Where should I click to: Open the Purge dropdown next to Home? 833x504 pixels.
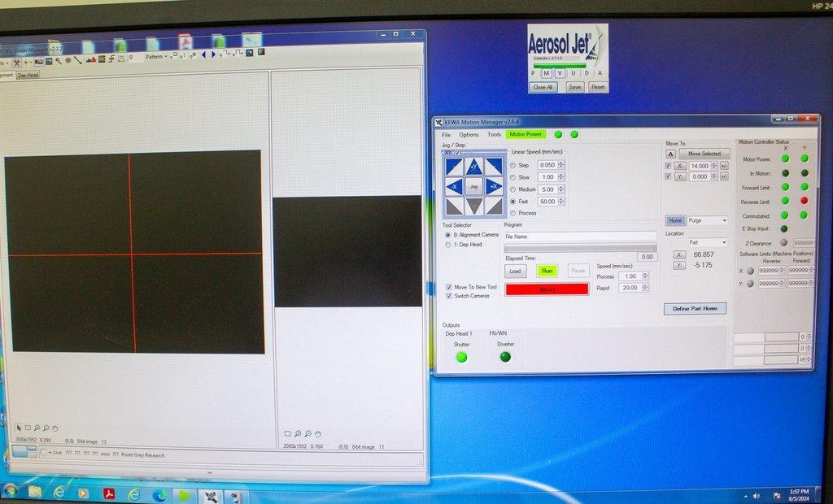[x=725, y=220]
